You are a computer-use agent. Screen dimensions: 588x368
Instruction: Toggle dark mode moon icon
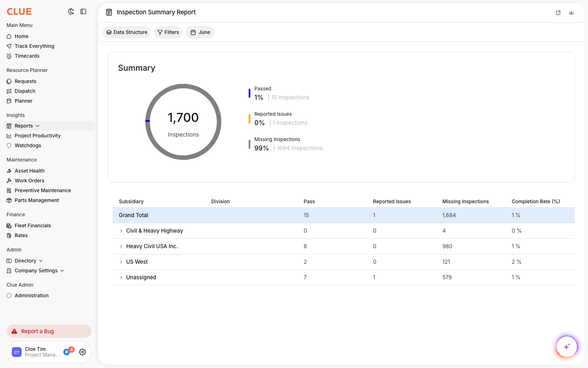(x=71, y=11)
